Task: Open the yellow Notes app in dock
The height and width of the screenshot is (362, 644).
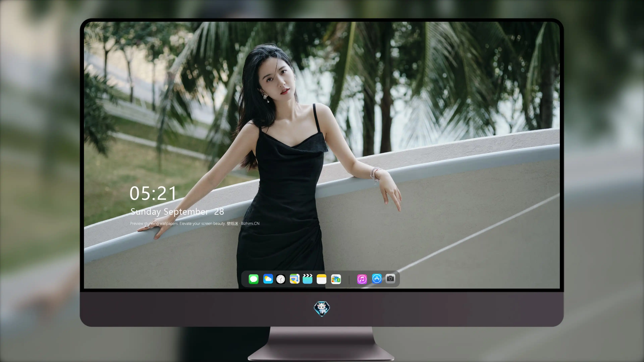Action: (321, 279)
